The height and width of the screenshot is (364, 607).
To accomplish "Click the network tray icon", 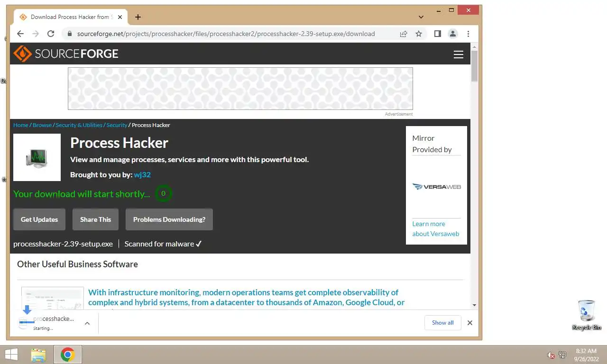I will click(562, 355).
